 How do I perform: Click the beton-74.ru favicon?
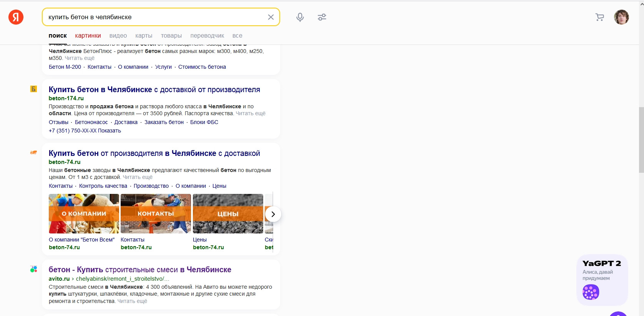33,152
